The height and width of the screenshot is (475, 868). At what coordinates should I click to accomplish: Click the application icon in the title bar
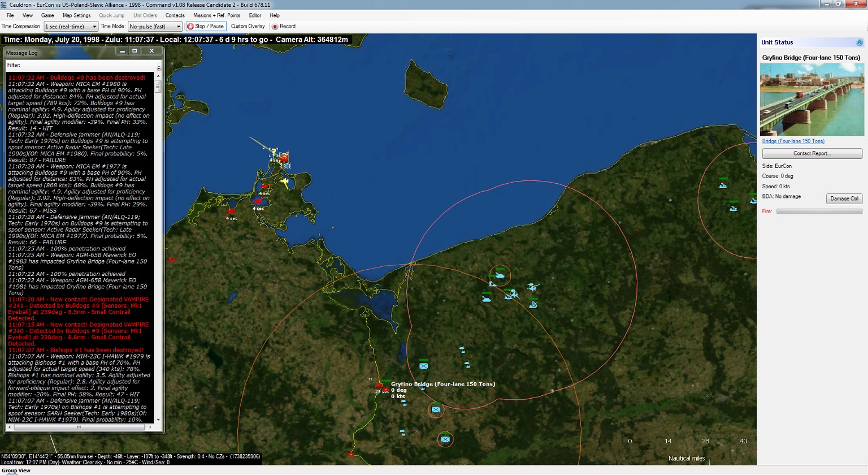5,5
